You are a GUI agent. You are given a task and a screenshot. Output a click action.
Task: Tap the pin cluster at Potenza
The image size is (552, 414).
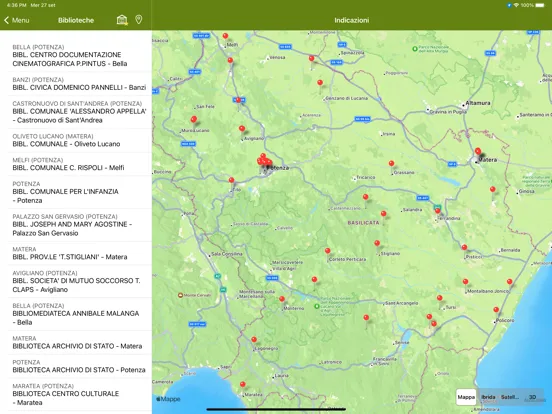click(x=264, y=161)
